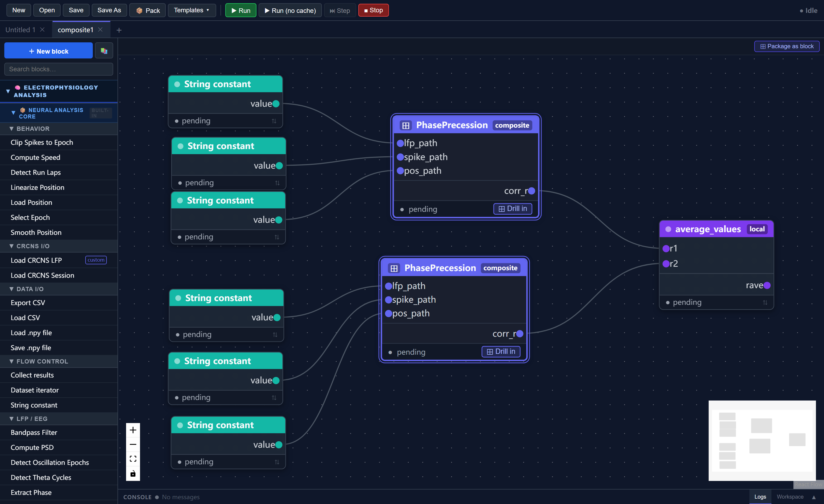Open the Logs tab
The height and width of the screenshot is (504, 824).
coord(760,497)
